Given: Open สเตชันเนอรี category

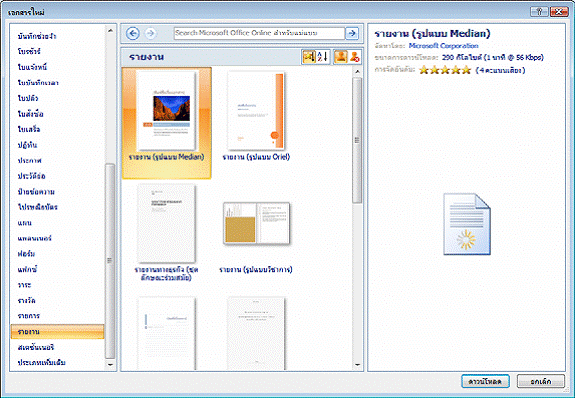Looking at the screenshot, I should [36, 347].
